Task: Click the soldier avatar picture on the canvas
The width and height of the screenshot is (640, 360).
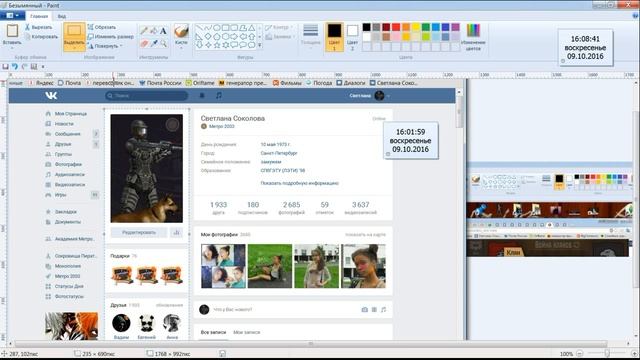Action: [x=147, y=168]
